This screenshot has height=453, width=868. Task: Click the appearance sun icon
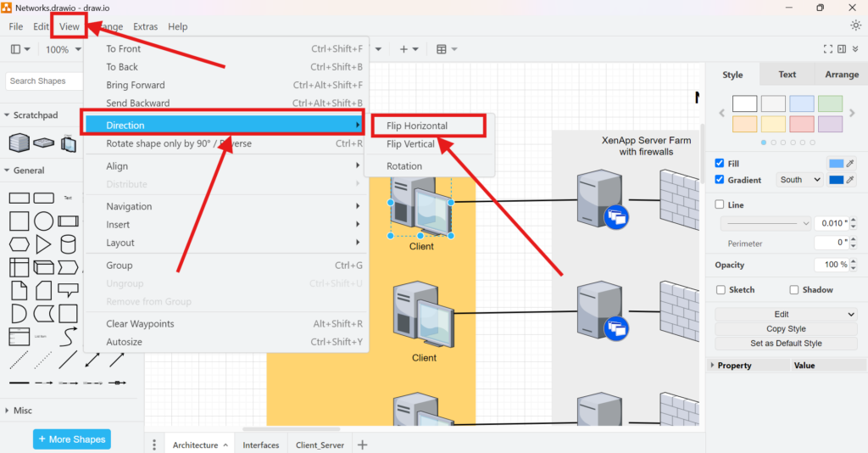coord(856,25)
